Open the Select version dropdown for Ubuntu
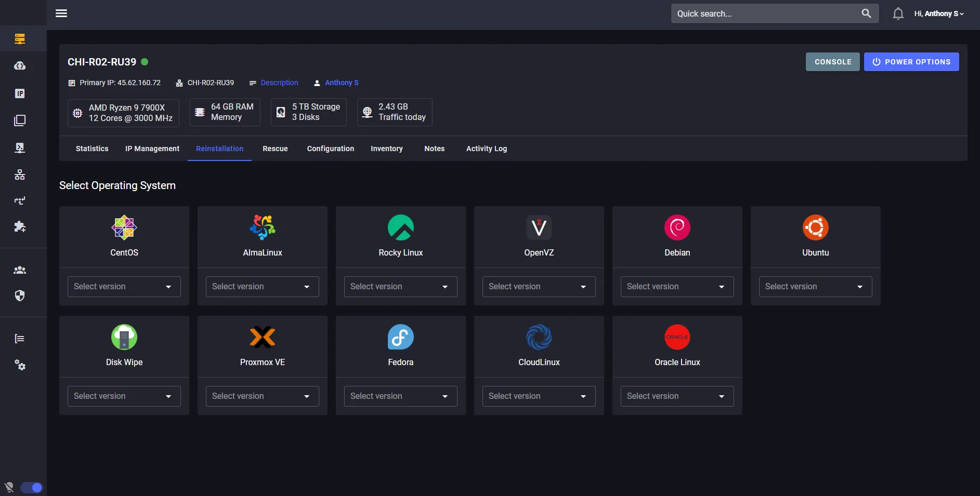Image resolution: width=980 pixels, height=496 pixels. tap(815, 286)
